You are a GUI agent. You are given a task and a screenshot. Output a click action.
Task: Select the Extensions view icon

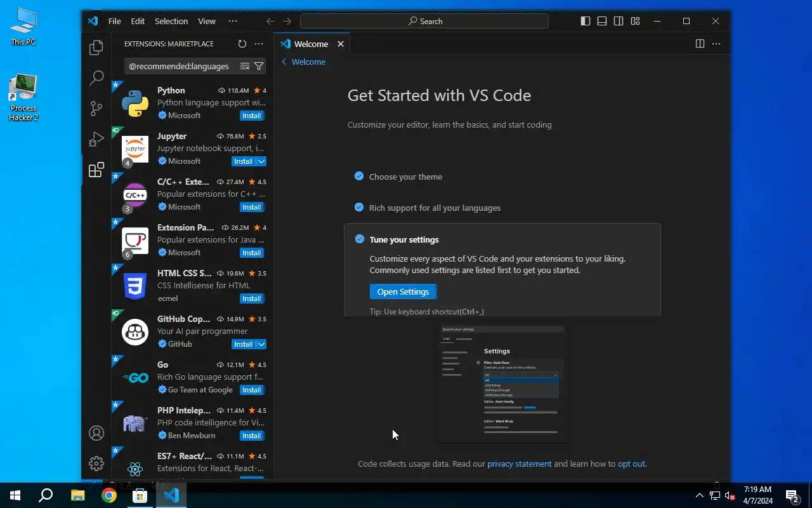point(96,170)
